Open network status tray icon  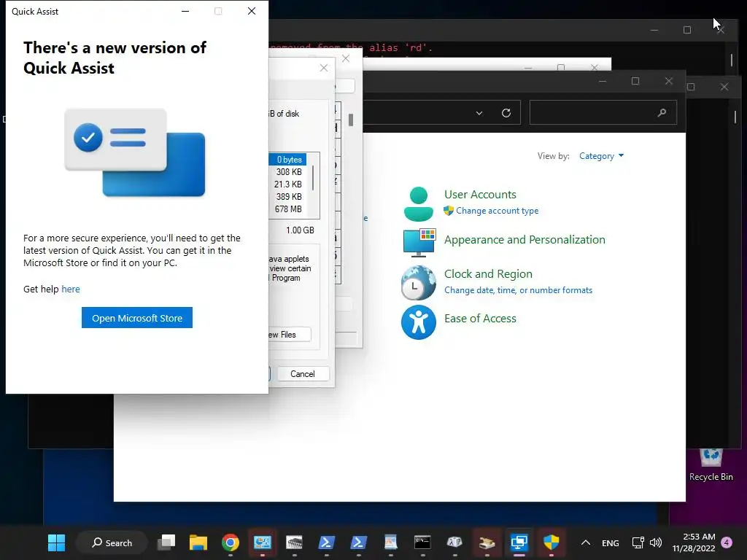click(638, 542)
